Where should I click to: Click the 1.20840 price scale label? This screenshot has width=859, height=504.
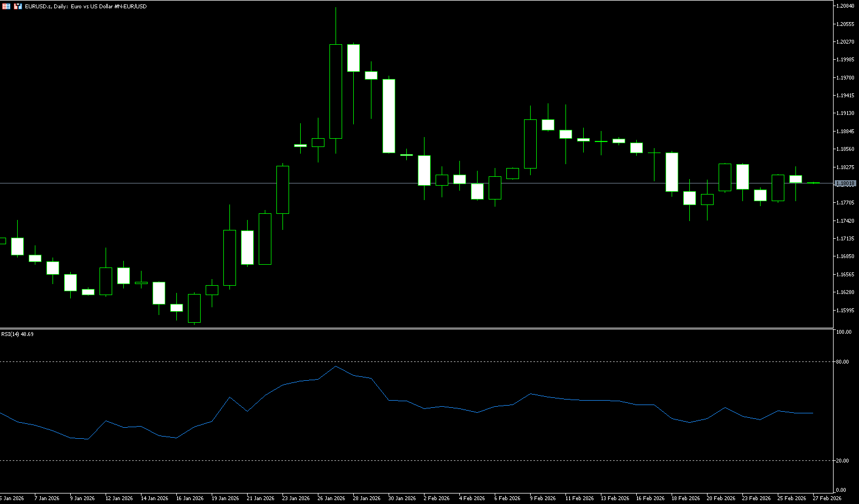(846, 6)
